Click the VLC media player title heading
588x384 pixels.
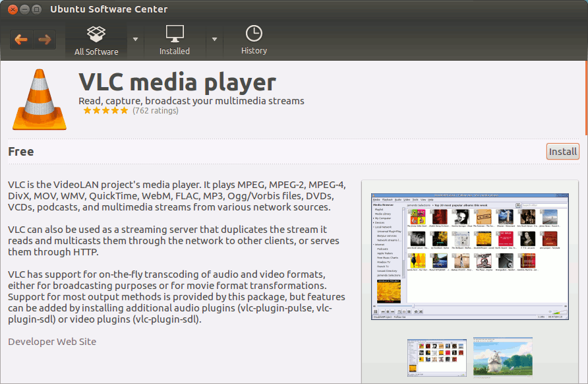pos(177,82)
